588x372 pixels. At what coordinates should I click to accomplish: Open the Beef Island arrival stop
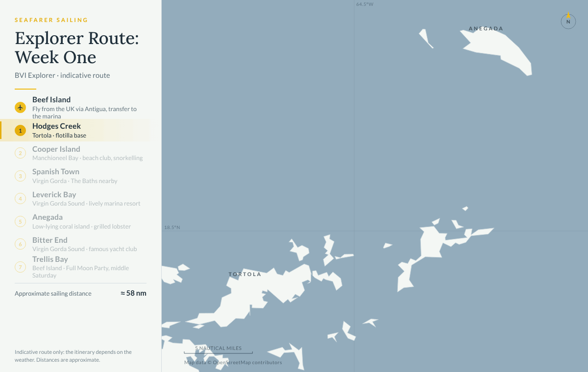80,107
